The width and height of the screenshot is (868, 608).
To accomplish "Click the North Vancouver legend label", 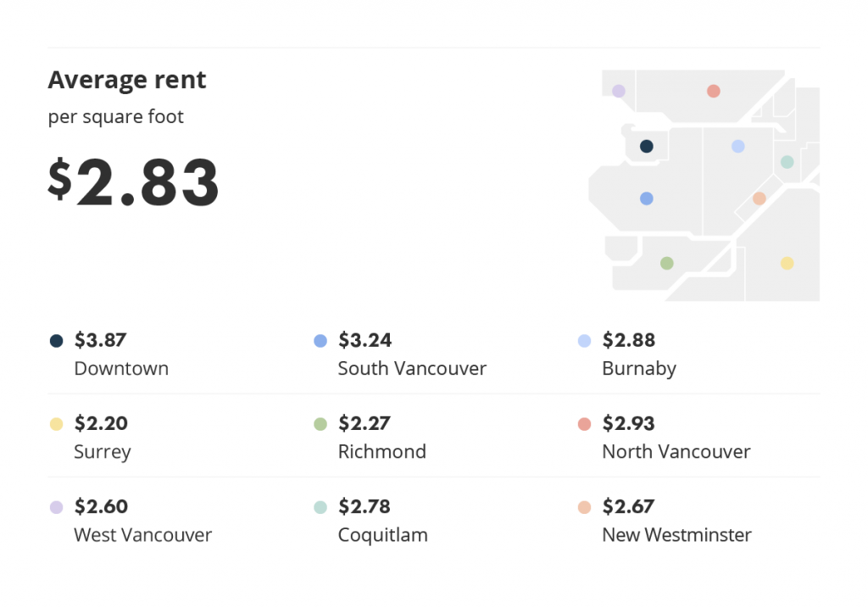I will point(676,451).
